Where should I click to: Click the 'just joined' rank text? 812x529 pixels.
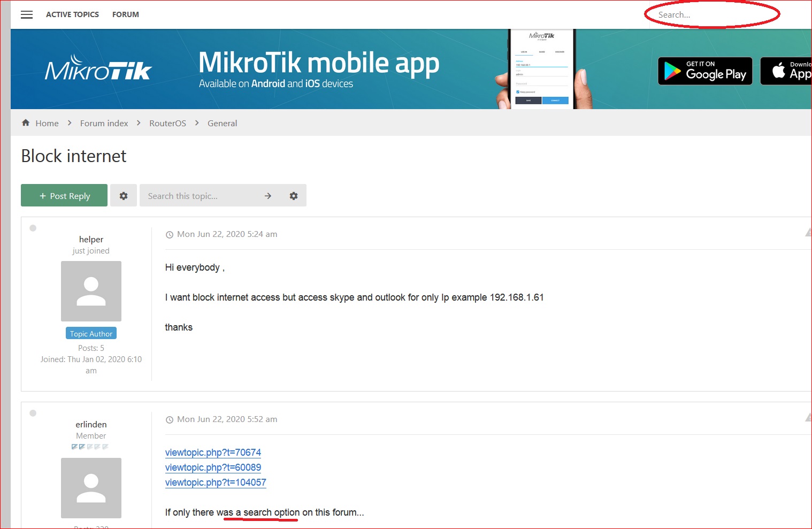[x=91, y=251]
